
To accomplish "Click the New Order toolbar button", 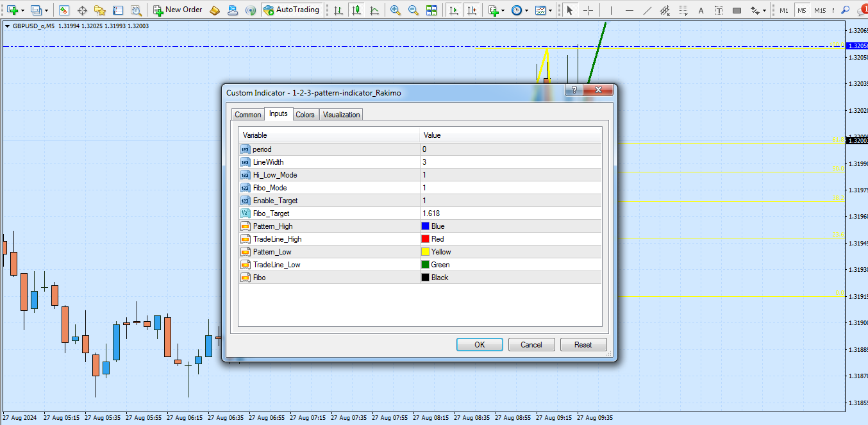I will [178, 10].
